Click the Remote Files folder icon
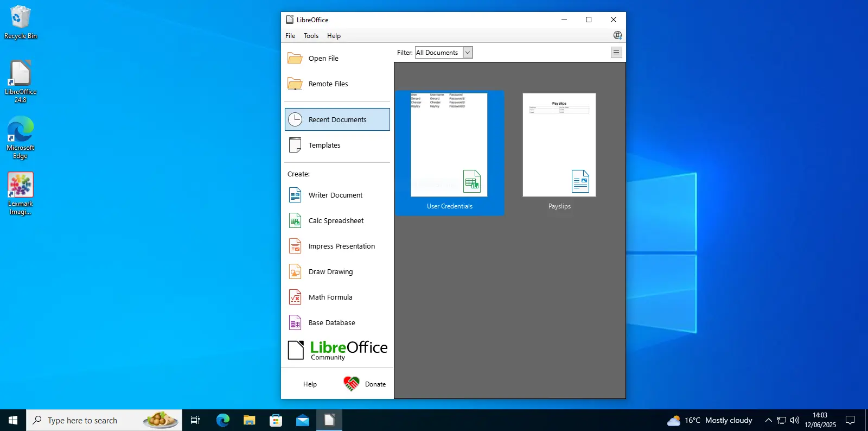Screen dimensions: 868x431 295,84
